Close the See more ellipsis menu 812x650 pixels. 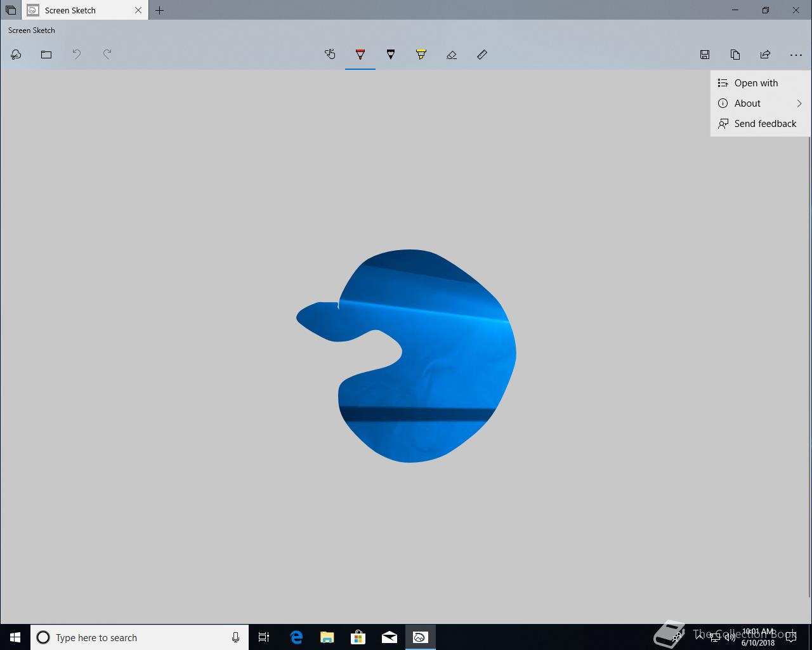coord(796,55)
